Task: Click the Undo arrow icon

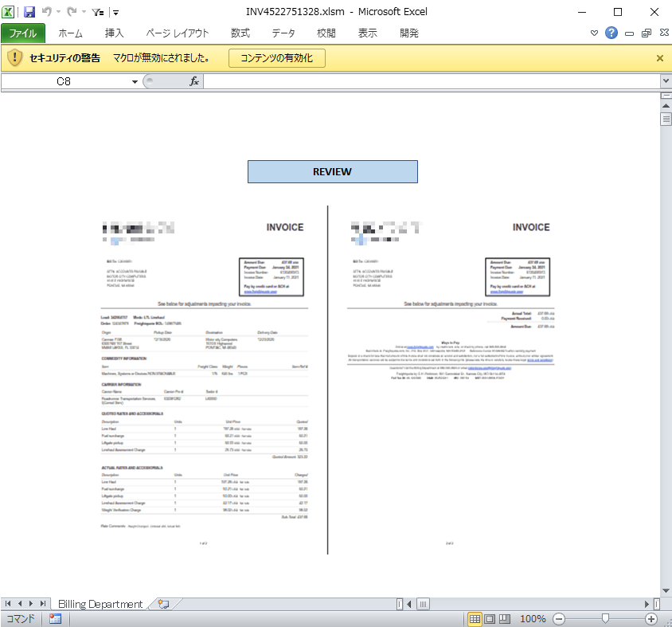Action: [47, 12]
